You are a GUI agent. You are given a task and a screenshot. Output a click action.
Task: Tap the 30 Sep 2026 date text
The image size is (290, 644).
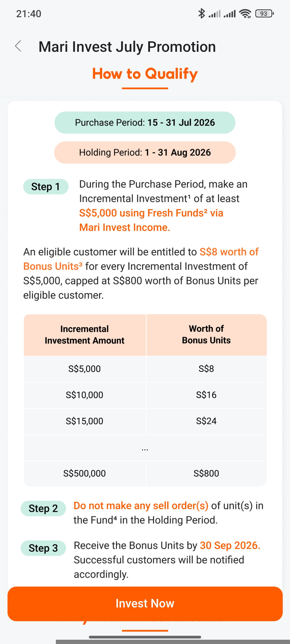point(230,546)
